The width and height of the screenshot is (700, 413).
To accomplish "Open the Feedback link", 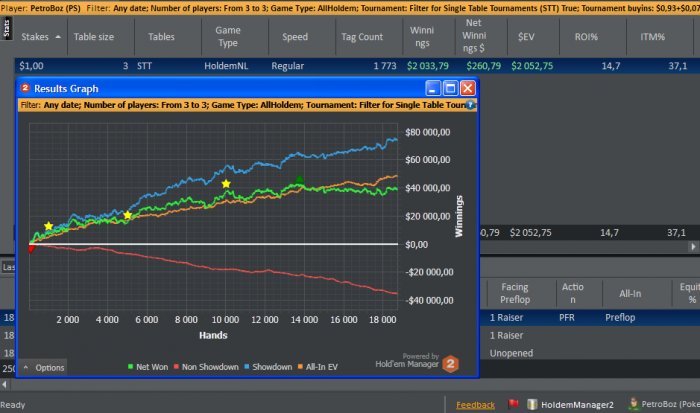I will tap(475, 405).
